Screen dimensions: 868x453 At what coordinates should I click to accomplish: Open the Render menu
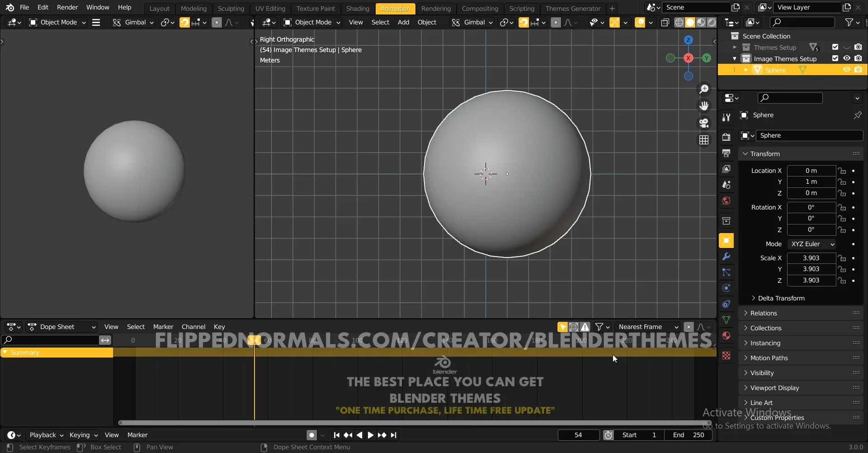click(68, 7)
